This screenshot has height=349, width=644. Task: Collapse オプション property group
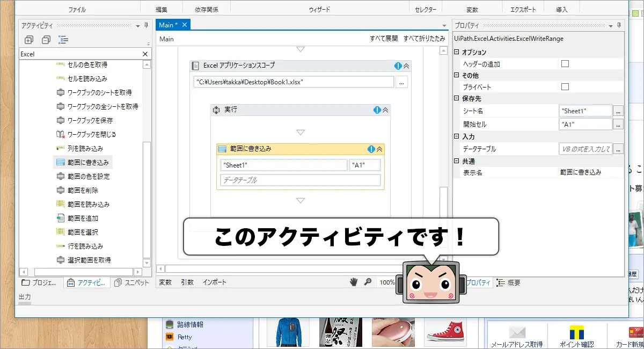coord(457,52)
